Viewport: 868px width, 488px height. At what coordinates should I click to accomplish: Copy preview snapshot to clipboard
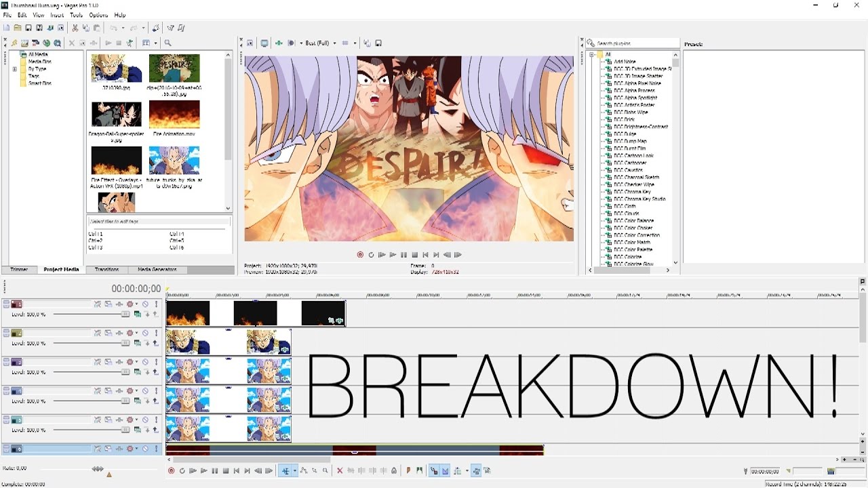367,43
